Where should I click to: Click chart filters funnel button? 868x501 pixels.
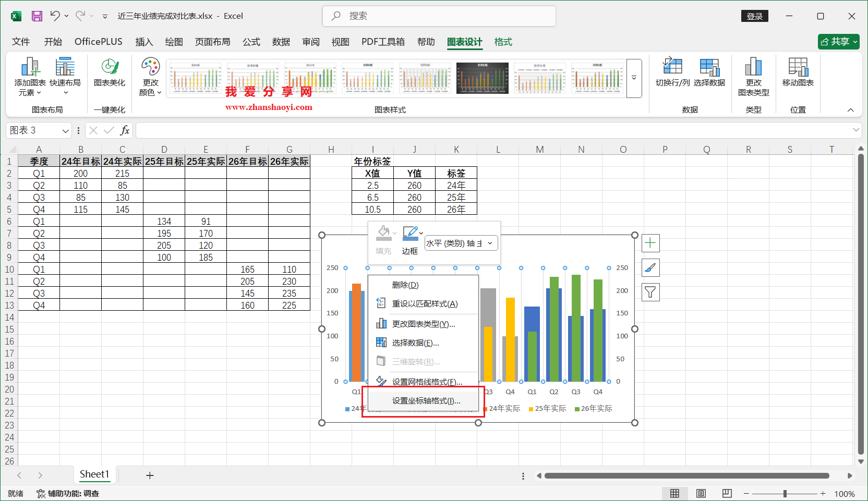650,292
